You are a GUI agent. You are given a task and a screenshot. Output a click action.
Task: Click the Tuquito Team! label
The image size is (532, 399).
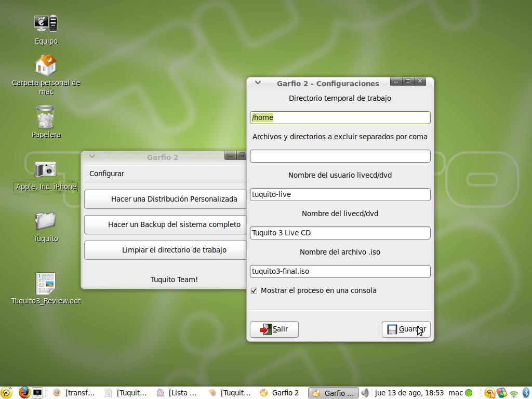174,280
